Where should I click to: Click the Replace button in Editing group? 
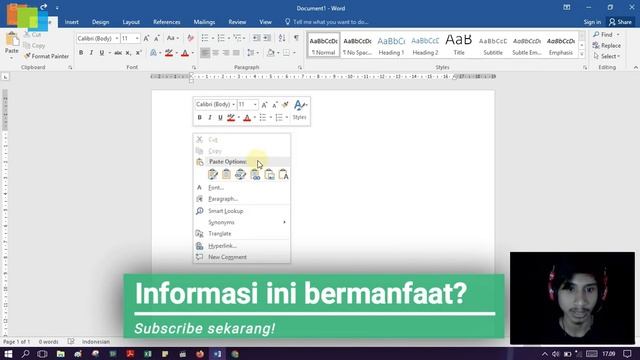pos(607,45)
